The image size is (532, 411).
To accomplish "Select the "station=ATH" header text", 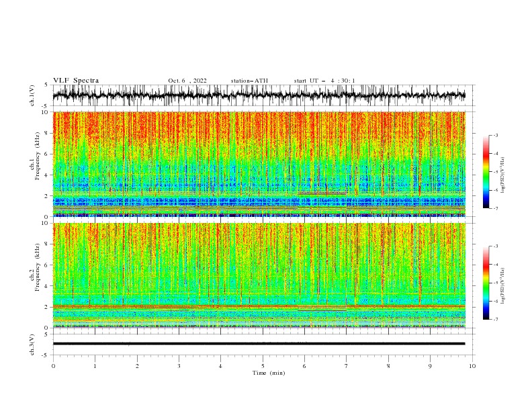I will [249, 81].
